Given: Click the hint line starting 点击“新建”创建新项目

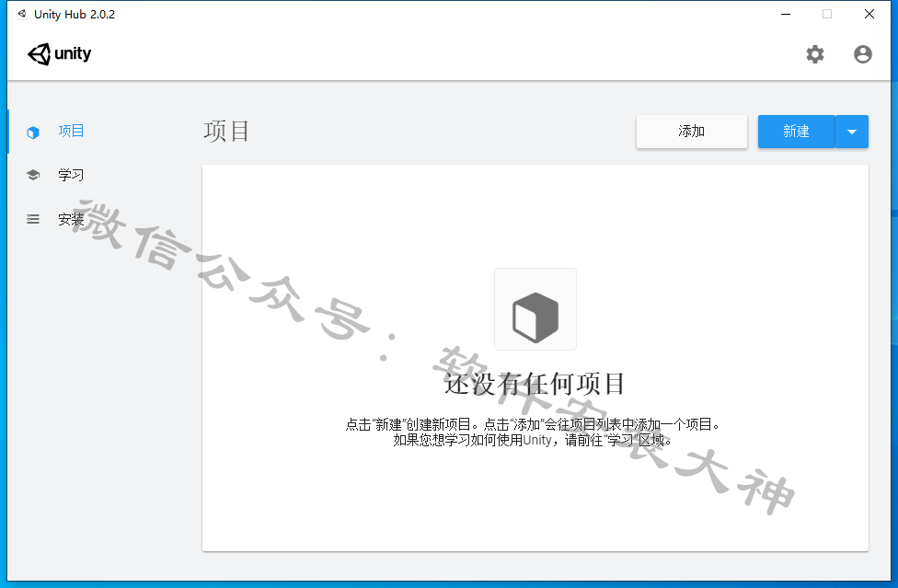Looking at the screenshot, I should [x=533, y=424].
